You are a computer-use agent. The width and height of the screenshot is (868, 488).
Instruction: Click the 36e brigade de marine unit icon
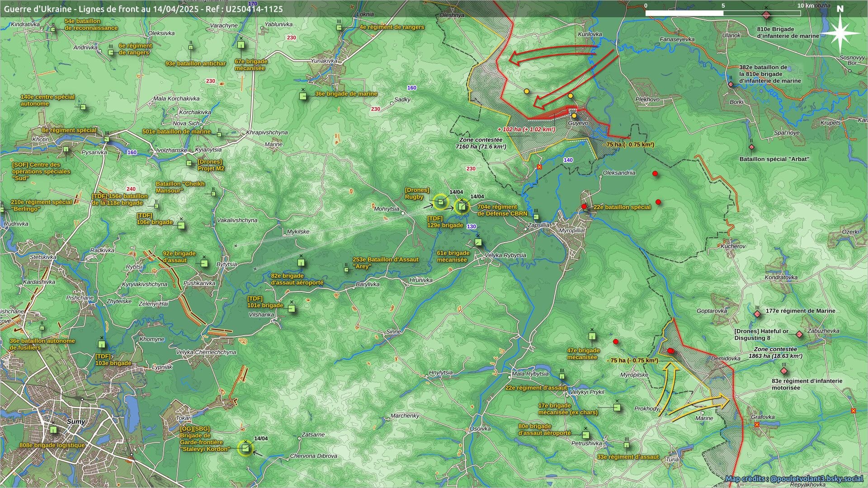[x=303, y=96]
